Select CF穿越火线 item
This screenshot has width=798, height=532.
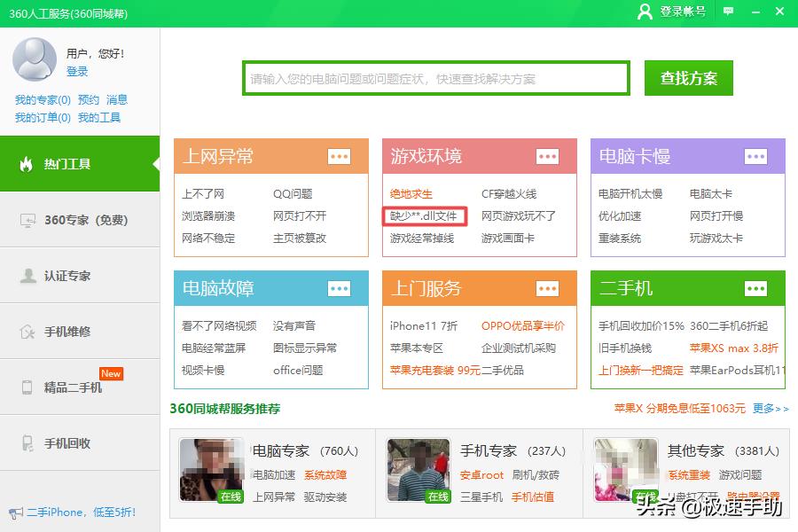(509, 194)
